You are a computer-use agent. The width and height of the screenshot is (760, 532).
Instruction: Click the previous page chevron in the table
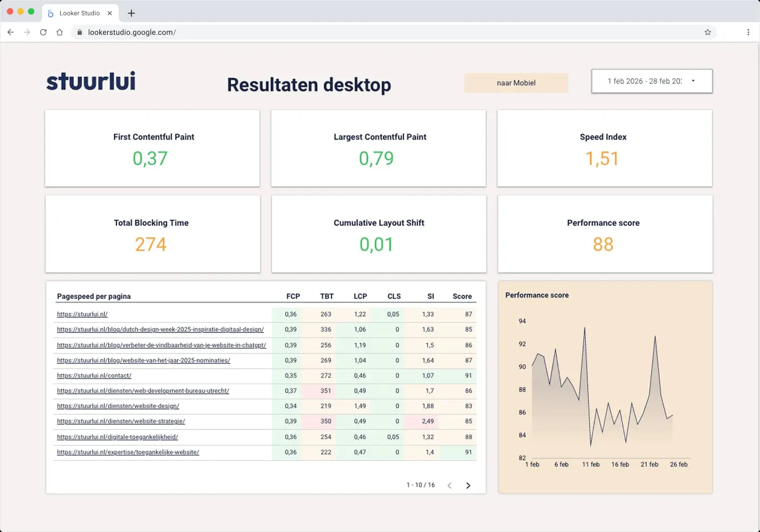tap(449, 484)
